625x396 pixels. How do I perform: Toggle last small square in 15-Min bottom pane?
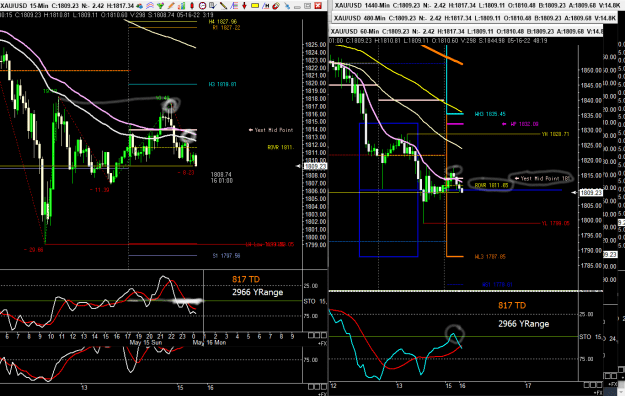coord(324,387)
